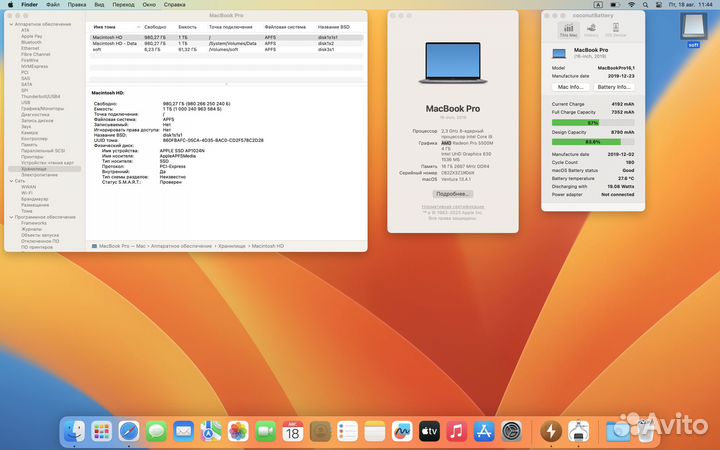
Task: Open the Правка menu
Action: coord(77,5)
